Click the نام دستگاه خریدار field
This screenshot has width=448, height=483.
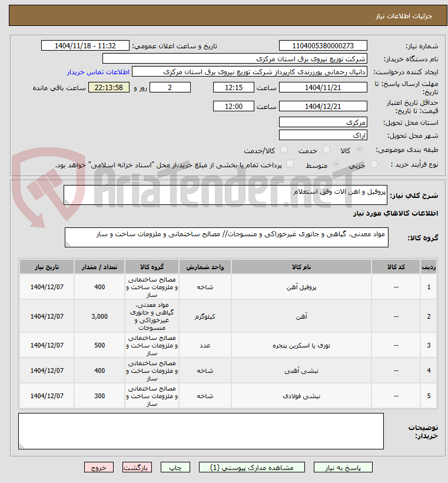(235, 58)
